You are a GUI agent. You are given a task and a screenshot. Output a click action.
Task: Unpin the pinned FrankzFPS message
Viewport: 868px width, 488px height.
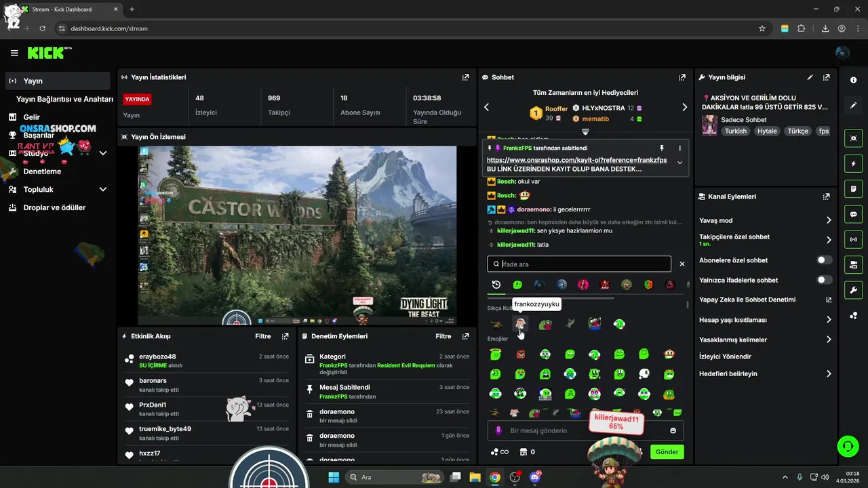point(662,148)
